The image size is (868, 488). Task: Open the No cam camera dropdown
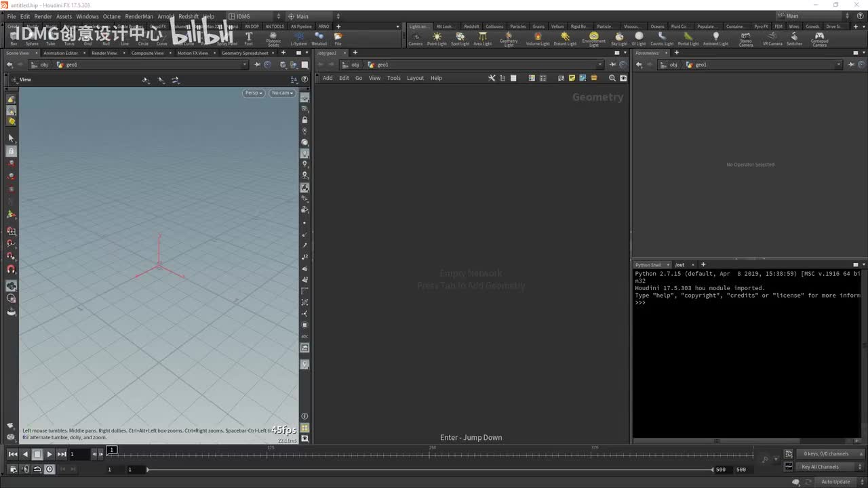tap(282, 93)
